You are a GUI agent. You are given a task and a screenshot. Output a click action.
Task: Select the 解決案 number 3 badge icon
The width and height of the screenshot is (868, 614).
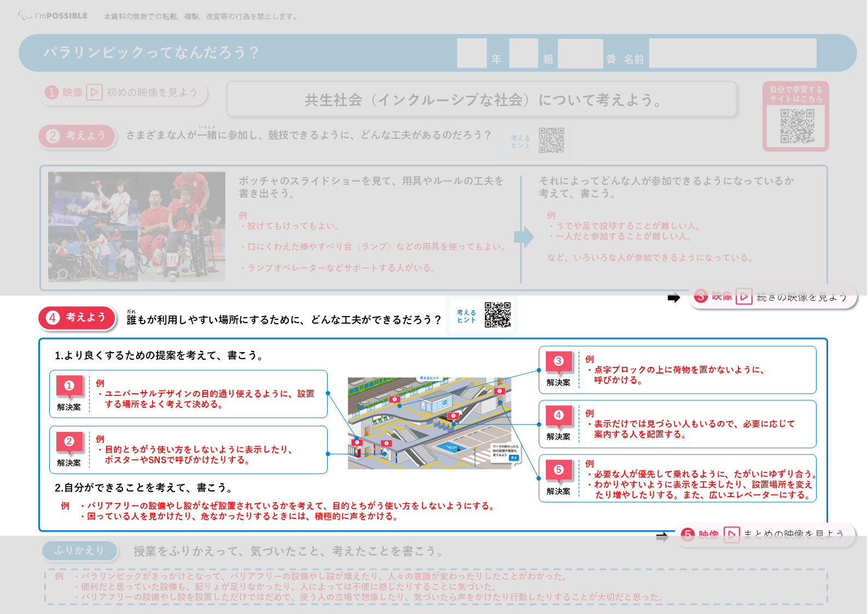558,361
